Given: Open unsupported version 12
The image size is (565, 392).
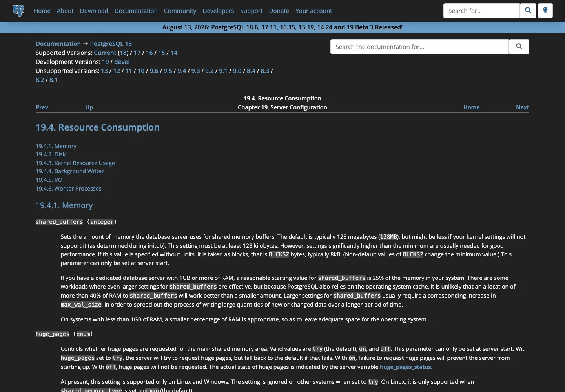Looking at the screenshot, I should 117,71.
